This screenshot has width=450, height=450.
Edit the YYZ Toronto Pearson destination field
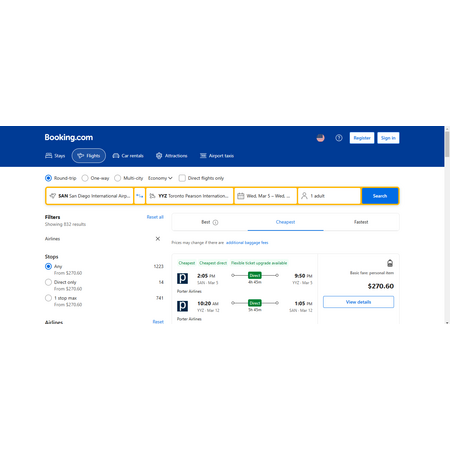(189, 196)
